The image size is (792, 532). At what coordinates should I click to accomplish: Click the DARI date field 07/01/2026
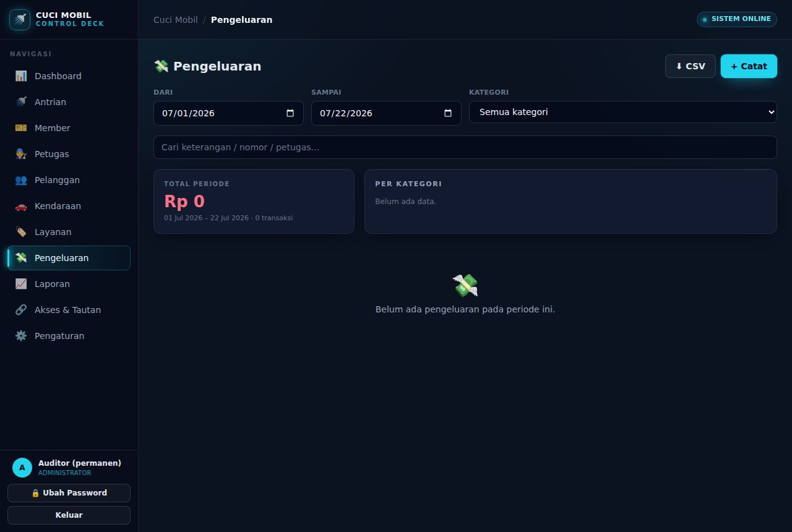point(228,113)
